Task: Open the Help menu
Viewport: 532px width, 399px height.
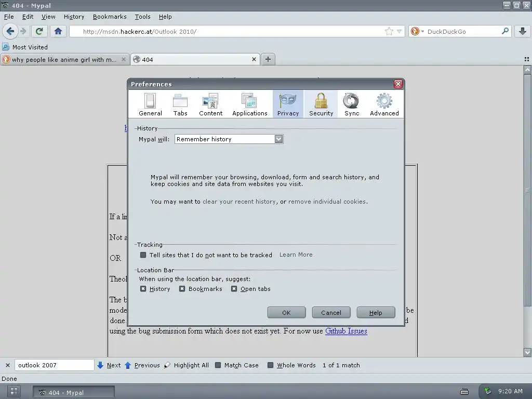Action: point(165,17)
